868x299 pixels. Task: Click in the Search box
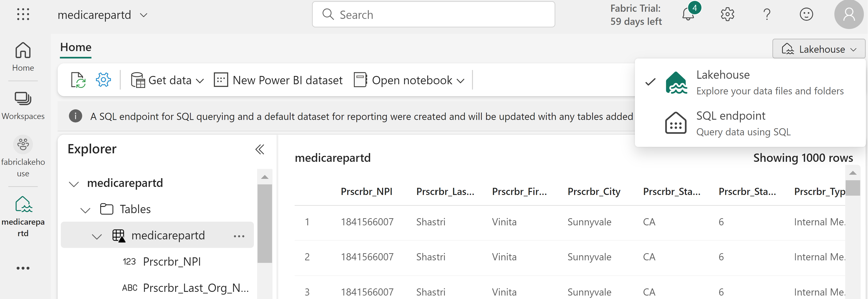pos(433,15)
